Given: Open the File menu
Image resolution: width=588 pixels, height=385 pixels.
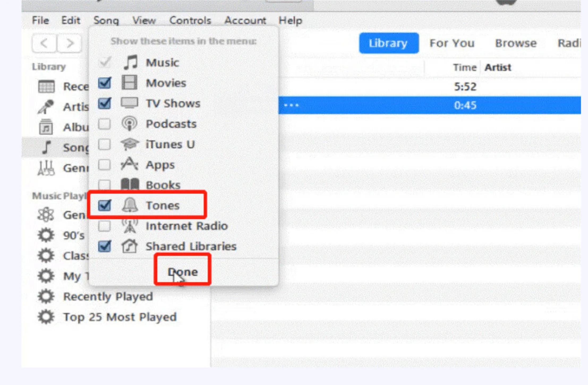Looking at the screenshot, I should tap(41, 20).
